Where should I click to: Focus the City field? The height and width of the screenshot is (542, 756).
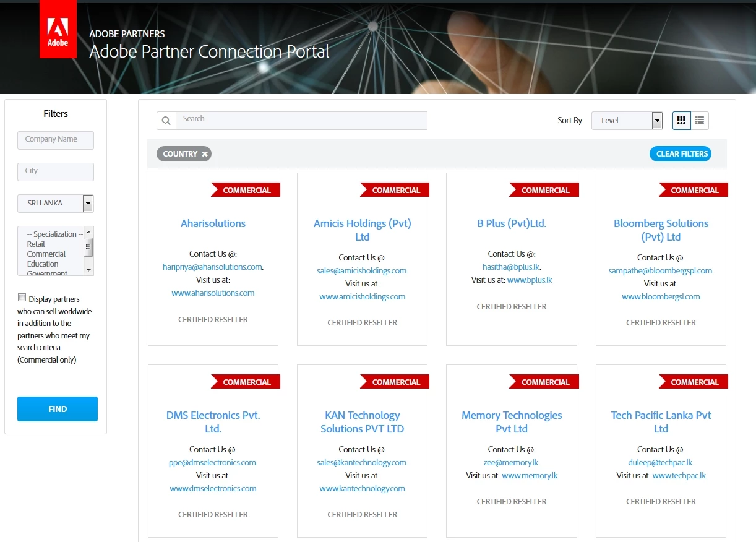click(x=56, y=171)
